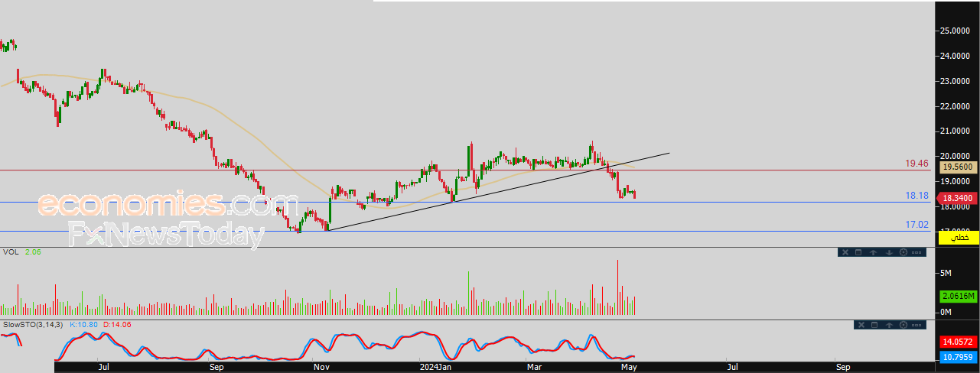Viewport: 980px width, 373px height.
Task: Move the SlowSTO panel up
Action: click(x=889, y=325)
